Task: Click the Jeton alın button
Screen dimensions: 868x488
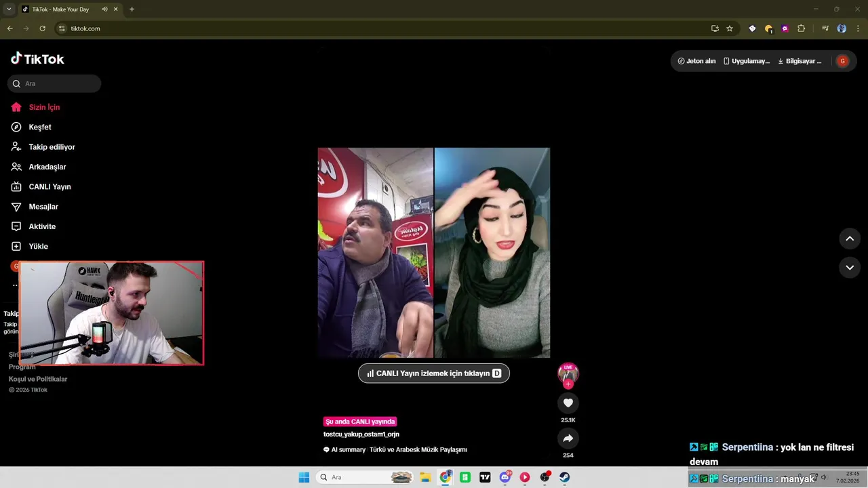Action: [x=696, y=61]
